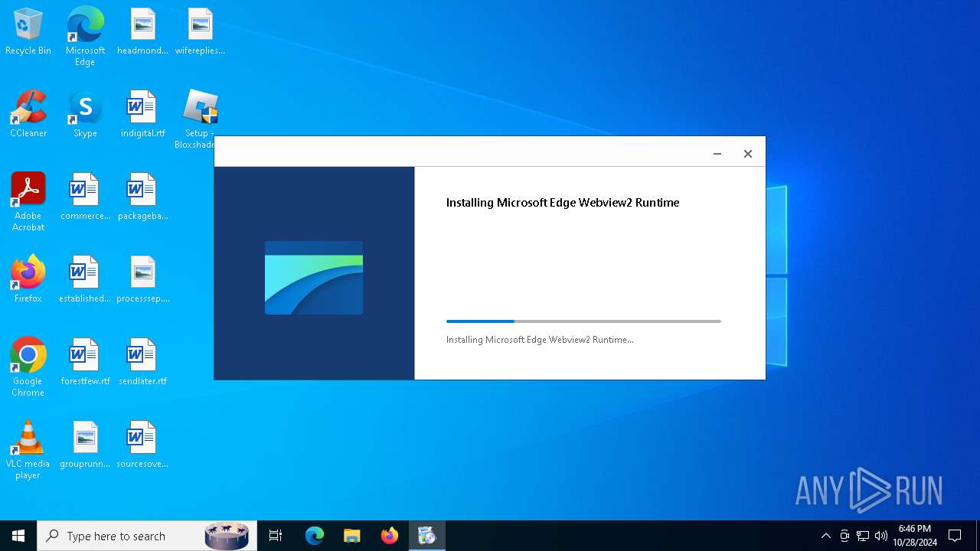The width and height of the screenshot is (980, 551).
Task: Click in the taskbar search box
Action: (x=147, y=536)
